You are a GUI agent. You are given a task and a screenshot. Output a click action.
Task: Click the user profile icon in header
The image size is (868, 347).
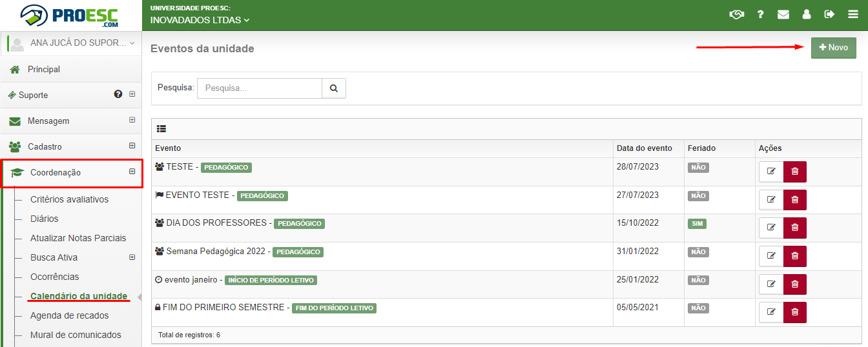(x=807, y=14)
